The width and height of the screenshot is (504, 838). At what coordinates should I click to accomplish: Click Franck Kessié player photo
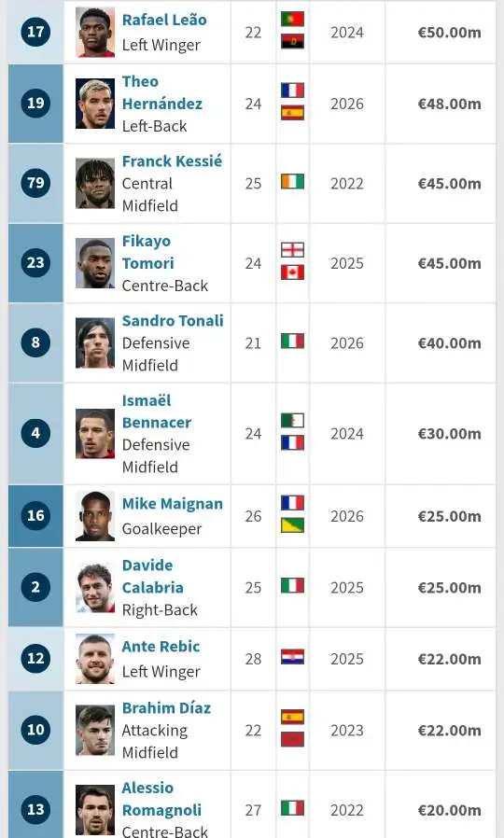pos(95,183)
